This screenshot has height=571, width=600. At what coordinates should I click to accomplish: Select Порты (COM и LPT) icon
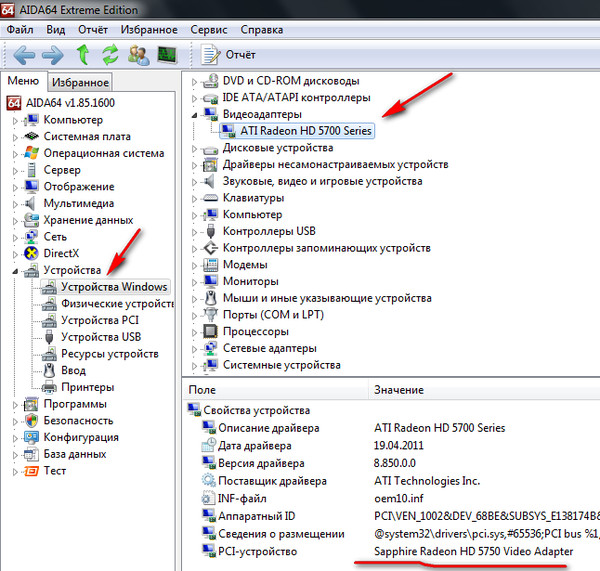tap(210, 315)
